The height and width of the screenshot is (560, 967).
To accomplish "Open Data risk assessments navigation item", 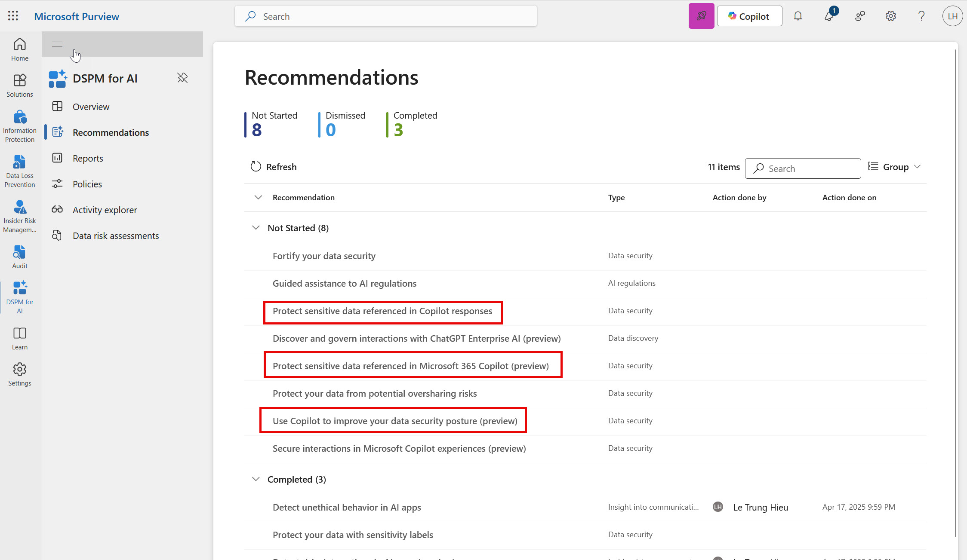I will (x=116, y=236).
